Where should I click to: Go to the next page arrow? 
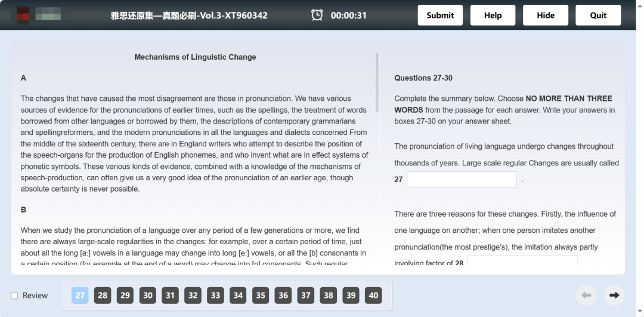tap(614, 295)
